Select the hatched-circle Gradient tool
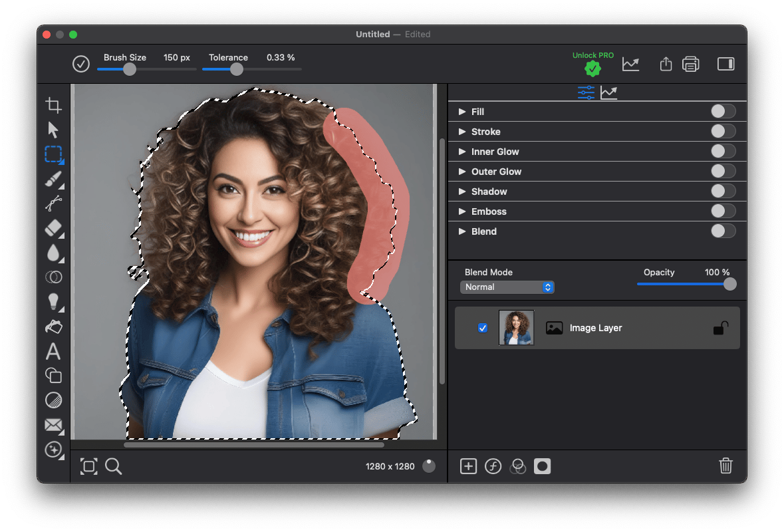Screen dimensions: 784x532 53,400
